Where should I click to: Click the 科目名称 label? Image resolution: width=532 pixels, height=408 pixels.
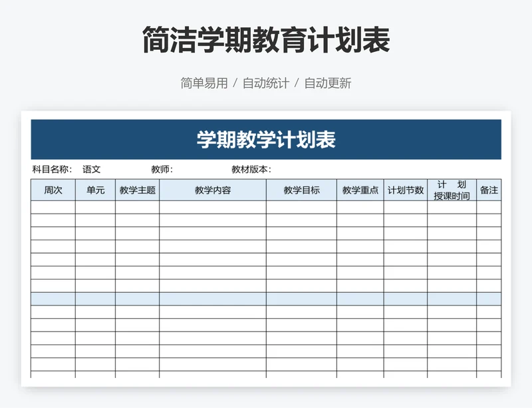pyautogui.click(x=53, y=169)
